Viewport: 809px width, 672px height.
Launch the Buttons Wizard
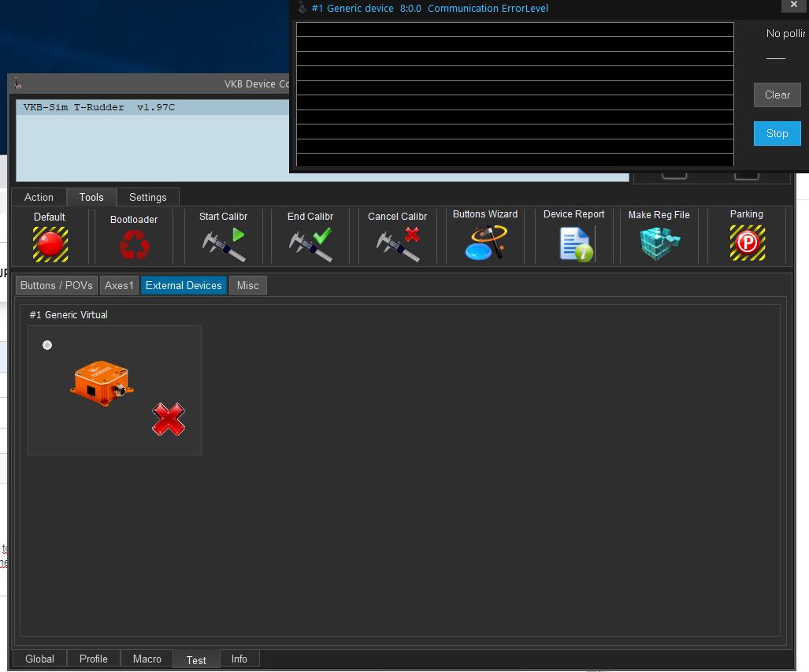pyautogui.click(x=485, y=243)
